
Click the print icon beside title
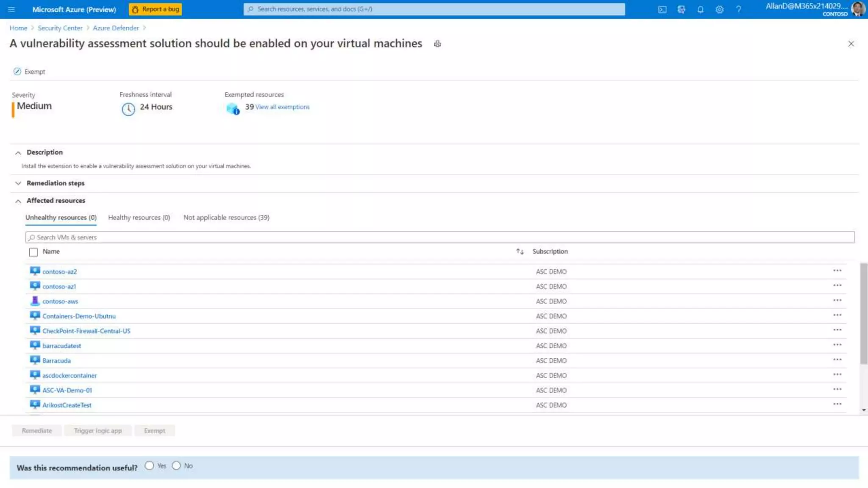pos(437,44)
